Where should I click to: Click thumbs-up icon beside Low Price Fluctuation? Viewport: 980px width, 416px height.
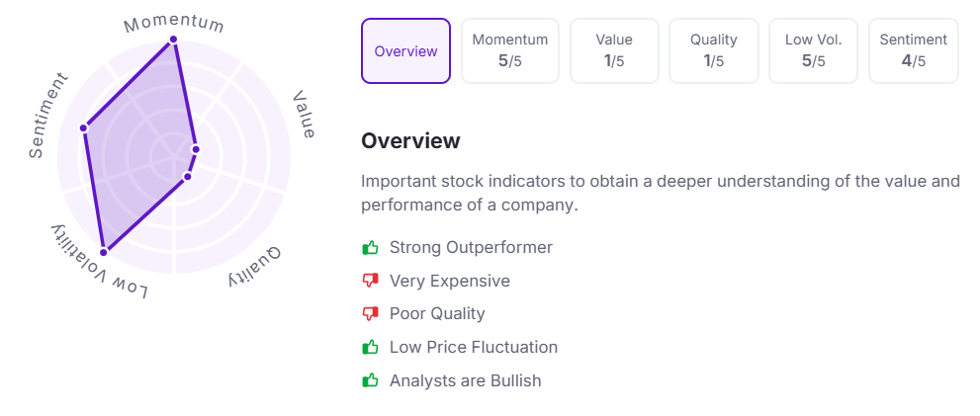(371, 347)
